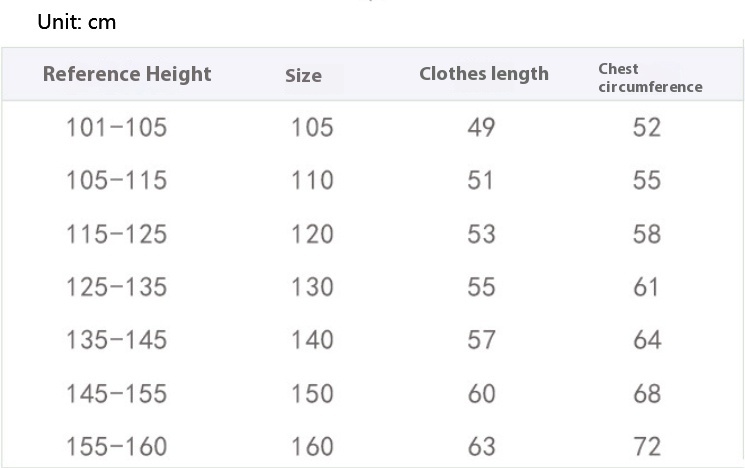Click the Chest circumference column header
The image size is (745, 468).
pyautogui.click(x=650, y=78)
